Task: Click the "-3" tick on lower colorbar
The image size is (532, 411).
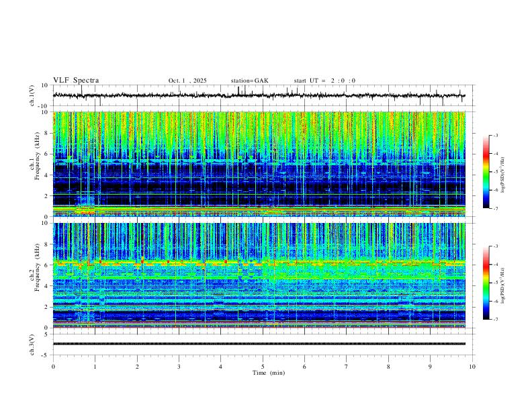Action: click(x=495, y=246)
